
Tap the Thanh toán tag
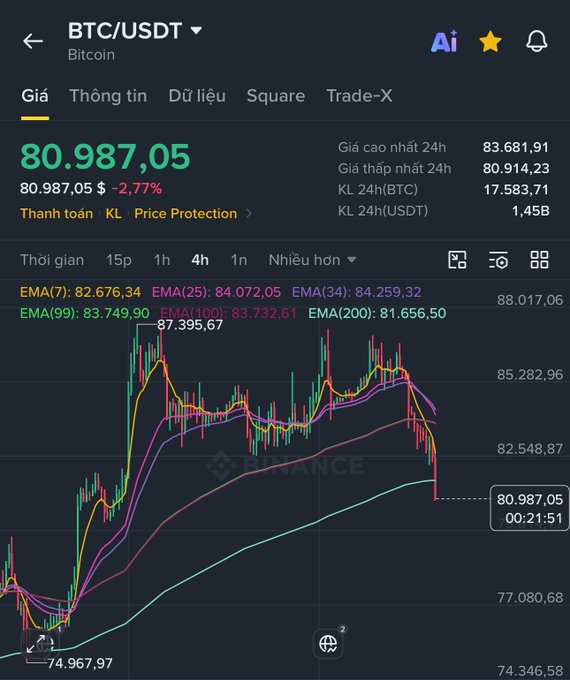[56, 213]
